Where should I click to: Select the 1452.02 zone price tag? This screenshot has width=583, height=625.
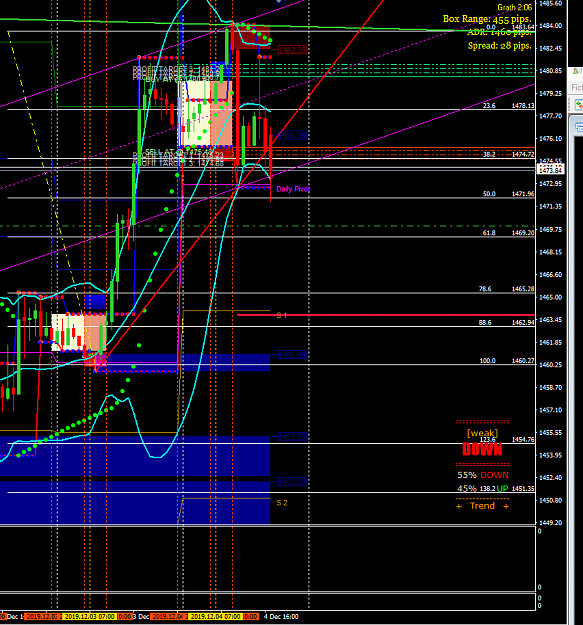click(x=292, y=482)
